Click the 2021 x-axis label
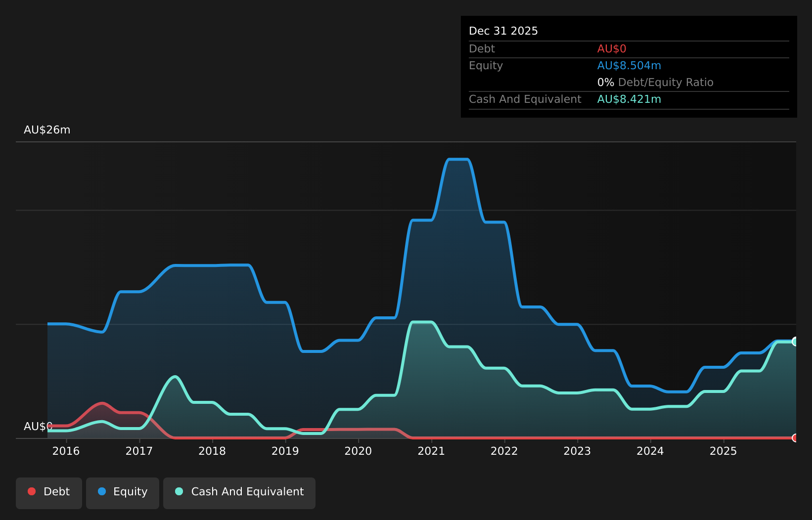The image size is (812, 520). coord(431,451)
